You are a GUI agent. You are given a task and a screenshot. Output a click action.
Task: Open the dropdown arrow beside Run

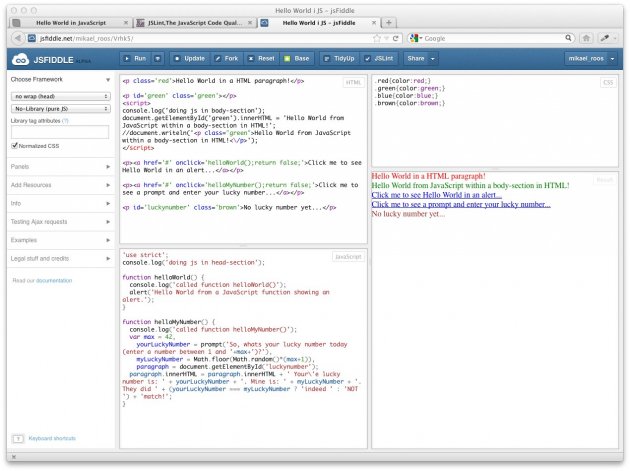[x=158, y=59]
